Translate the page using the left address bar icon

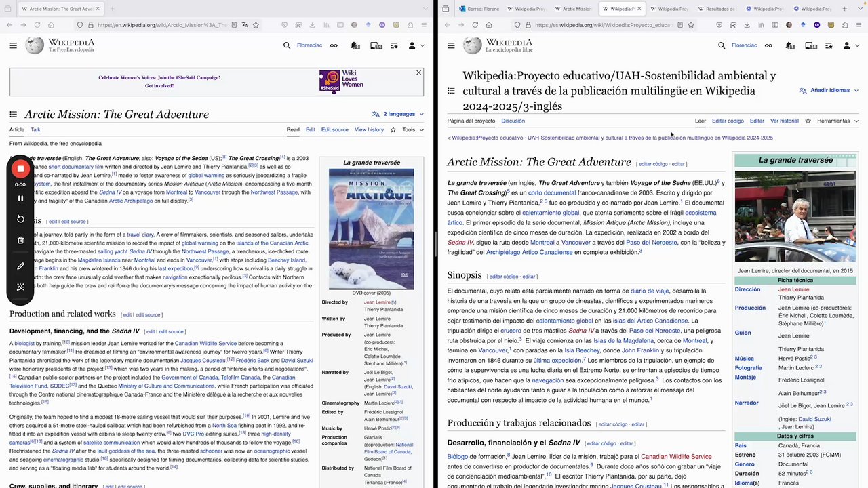click(245, 25)
